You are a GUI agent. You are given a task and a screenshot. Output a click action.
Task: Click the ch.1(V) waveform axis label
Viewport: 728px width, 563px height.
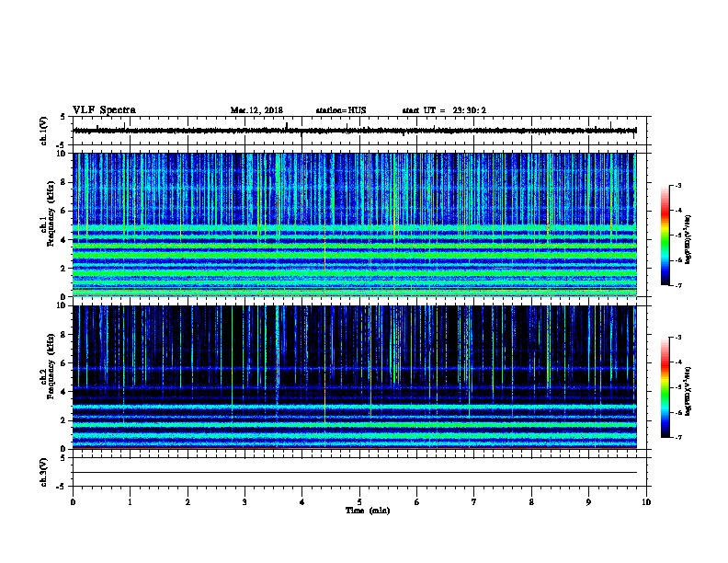[43, 131]
